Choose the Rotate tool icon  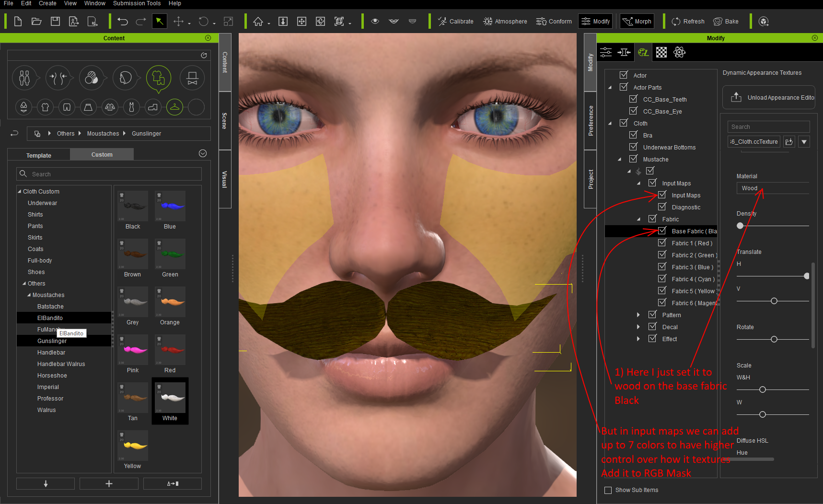204,22
